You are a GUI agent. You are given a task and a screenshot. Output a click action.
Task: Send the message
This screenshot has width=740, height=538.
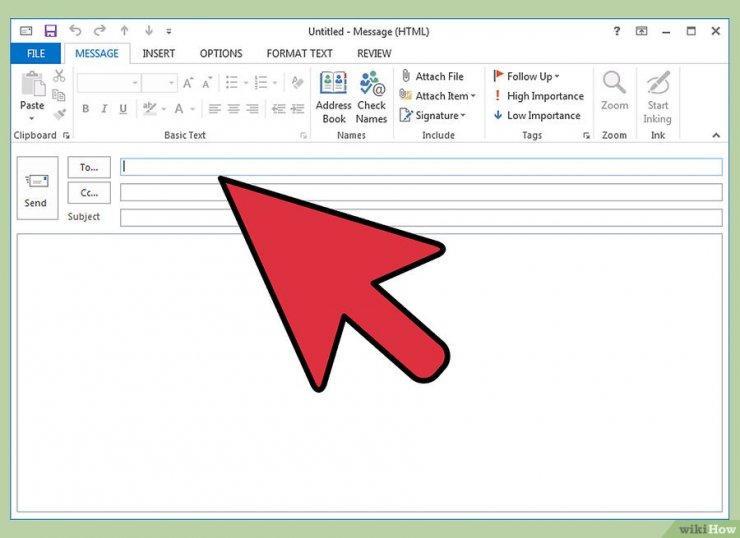[37, 188]
